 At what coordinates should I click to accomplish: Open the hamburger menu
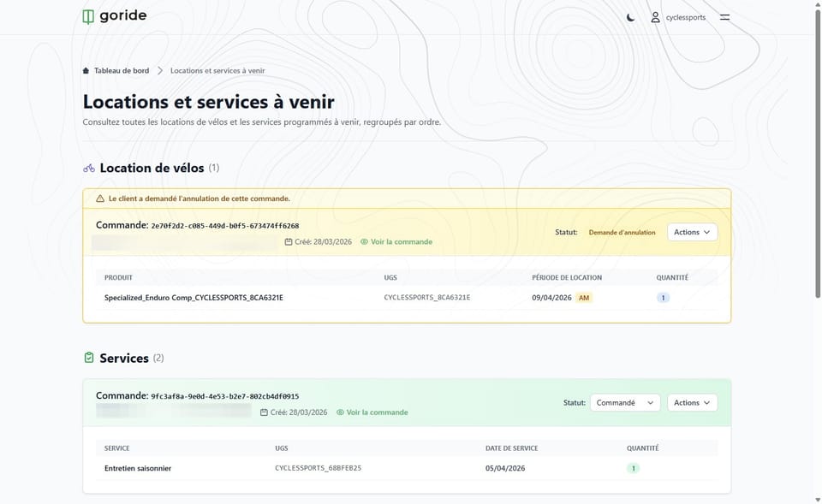[724, 17]
